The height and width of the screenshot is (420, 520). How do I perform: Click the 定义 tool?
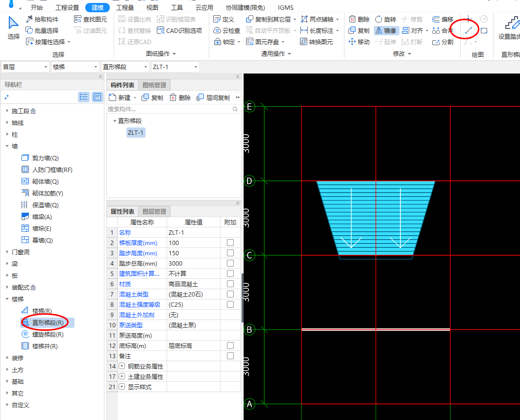[x=224, y=19]
